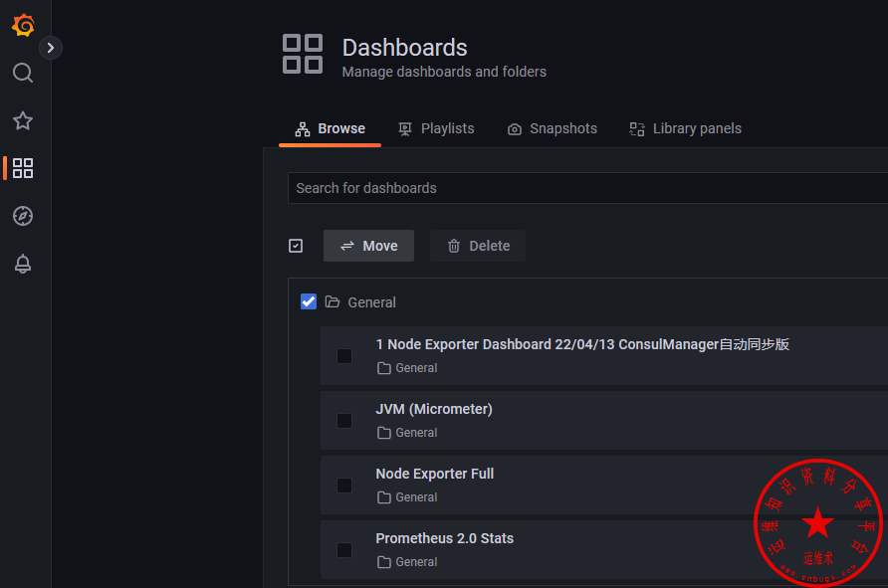Viewport: 888px width, 588px height.
Task: Uncheck the General folder checkbox
Action: coord(309,301)
